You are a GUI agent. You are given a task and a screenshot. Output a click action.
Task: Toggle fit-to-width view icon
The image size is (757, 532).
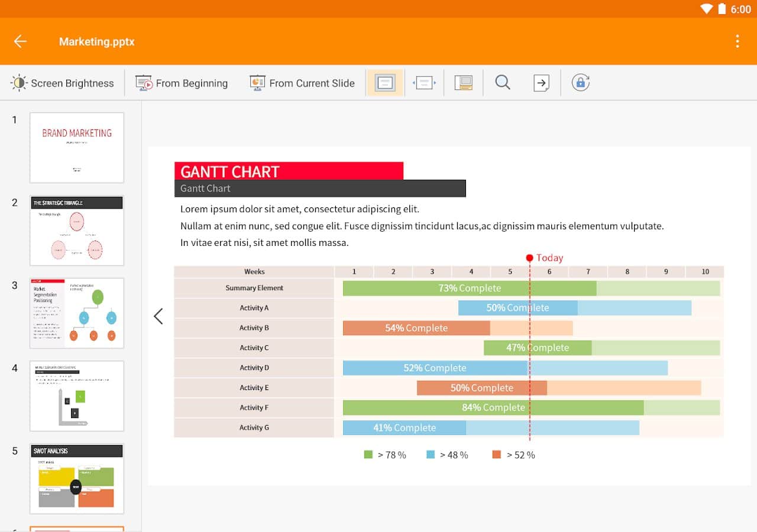click(x=425, y=83)
